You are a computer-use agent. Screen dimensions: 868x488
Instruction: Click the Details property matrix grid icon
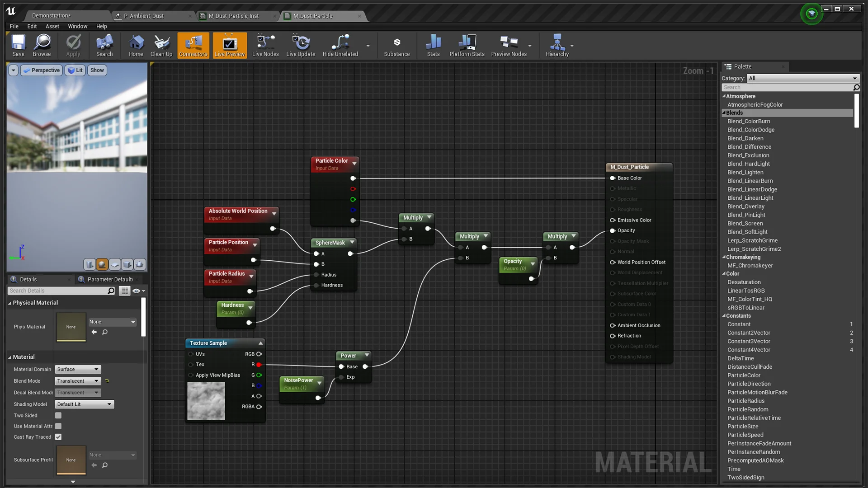(x=124, y=291)
